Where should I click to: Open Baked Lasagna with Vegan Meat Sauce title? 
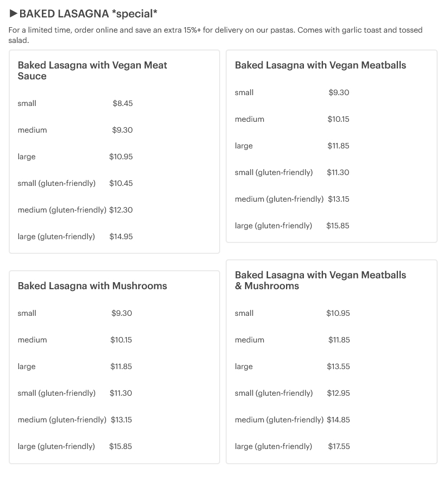click(92, 71)
